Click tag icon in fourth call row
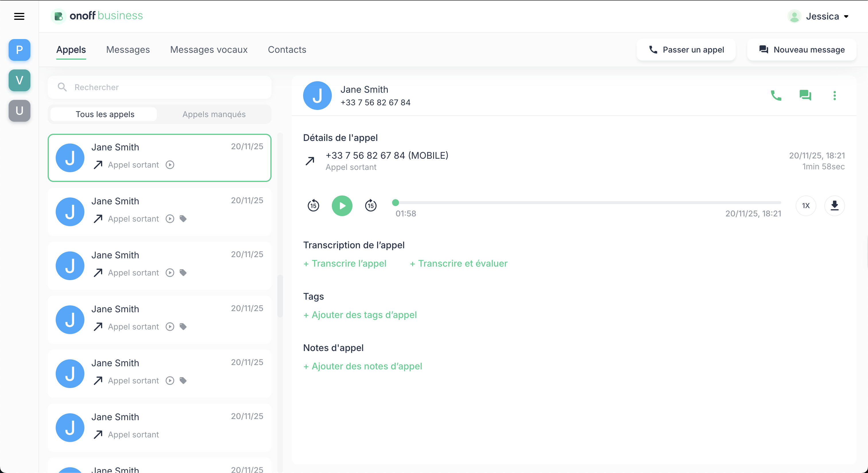 pyautogui.click(x=183, y=326)
